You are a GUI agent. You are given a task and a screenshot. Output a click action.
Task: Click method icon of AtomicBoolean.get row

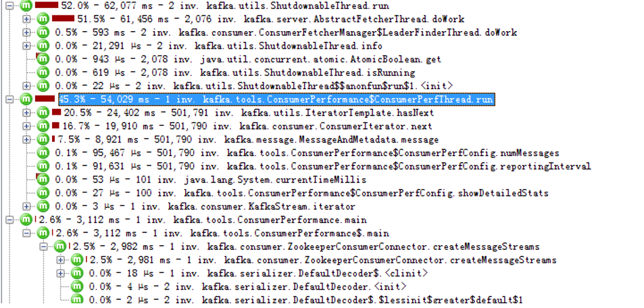tap(43, 59)
